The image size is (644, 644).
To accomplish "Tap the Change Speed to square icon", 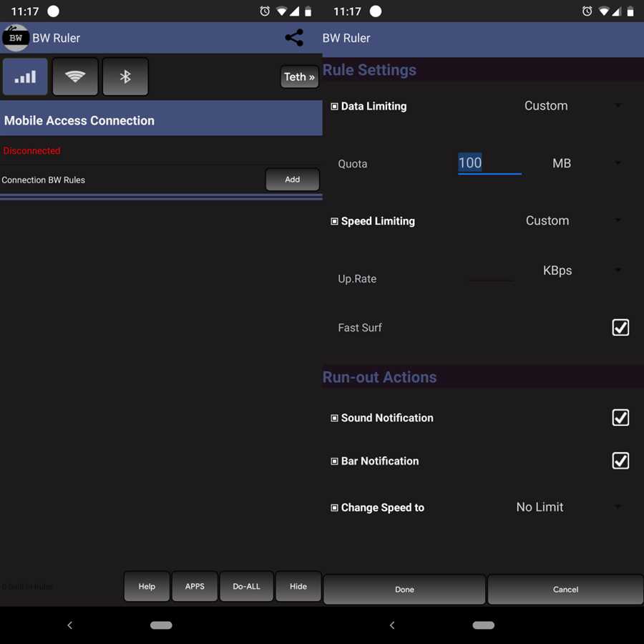I will (334, 507).
